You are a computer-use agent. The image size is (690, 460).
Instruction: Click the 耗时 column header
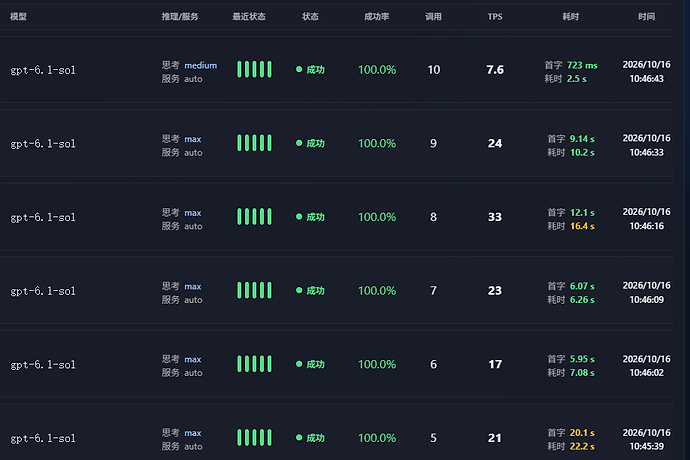coord(571,17)
